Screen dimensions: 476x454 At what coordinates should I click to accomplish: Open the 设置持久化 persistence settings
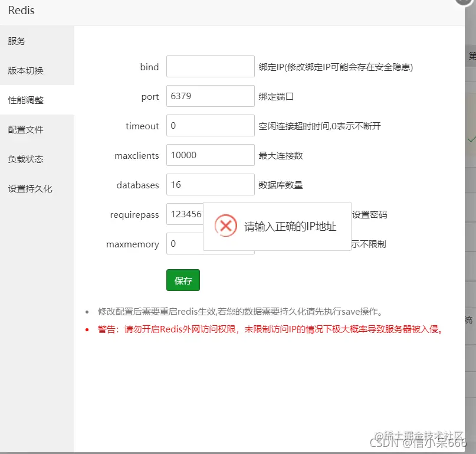coord(28,188)
